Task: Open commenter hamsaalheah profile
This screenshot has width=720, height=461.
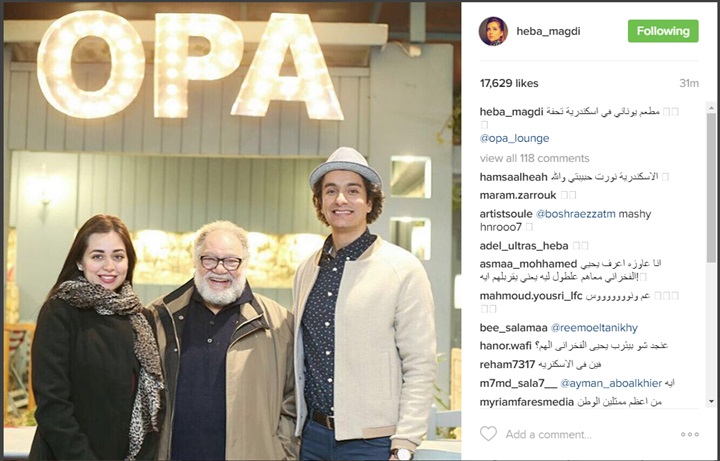Action: pos(513,177)
